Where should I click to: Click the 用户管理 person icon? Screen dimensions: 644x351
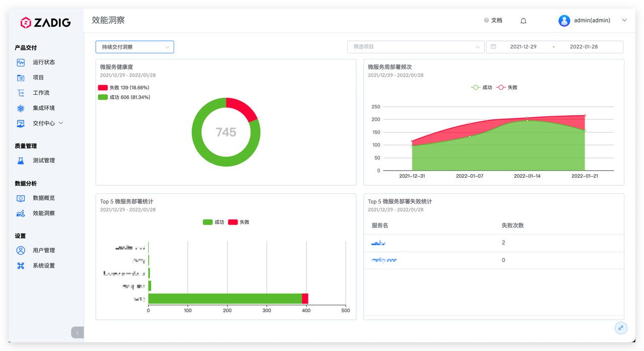tap(21, 250)
